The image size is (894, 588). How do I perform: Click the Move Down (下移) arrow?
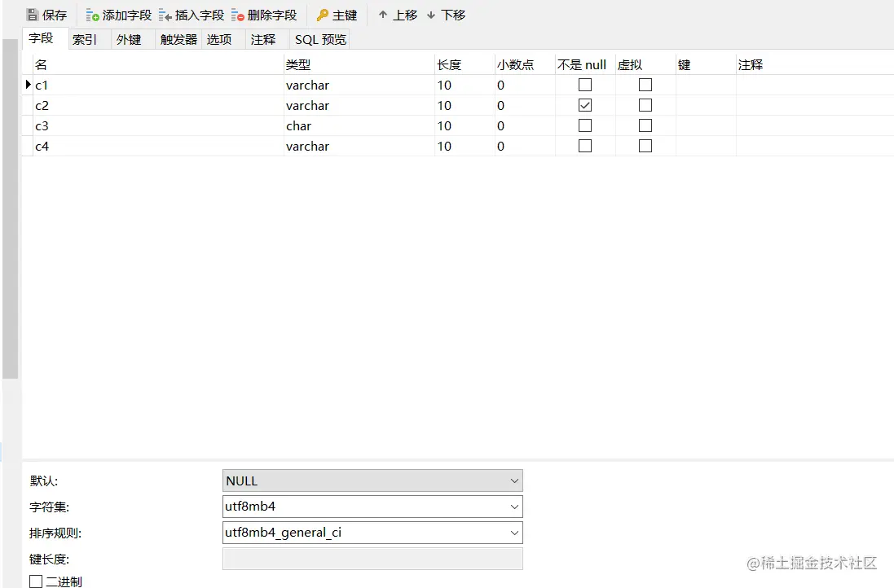click(x=431, y=15)
